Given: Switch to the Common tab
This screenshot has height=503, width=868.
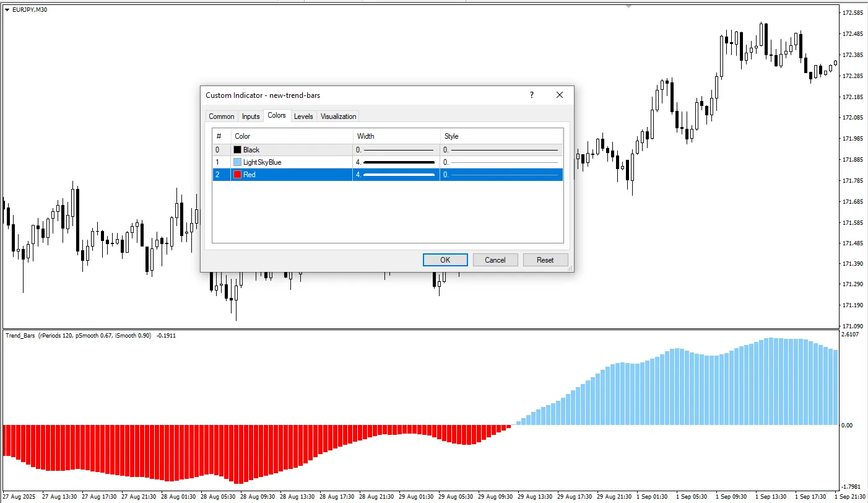Looking at the screenshot, I should click(221, 116).
